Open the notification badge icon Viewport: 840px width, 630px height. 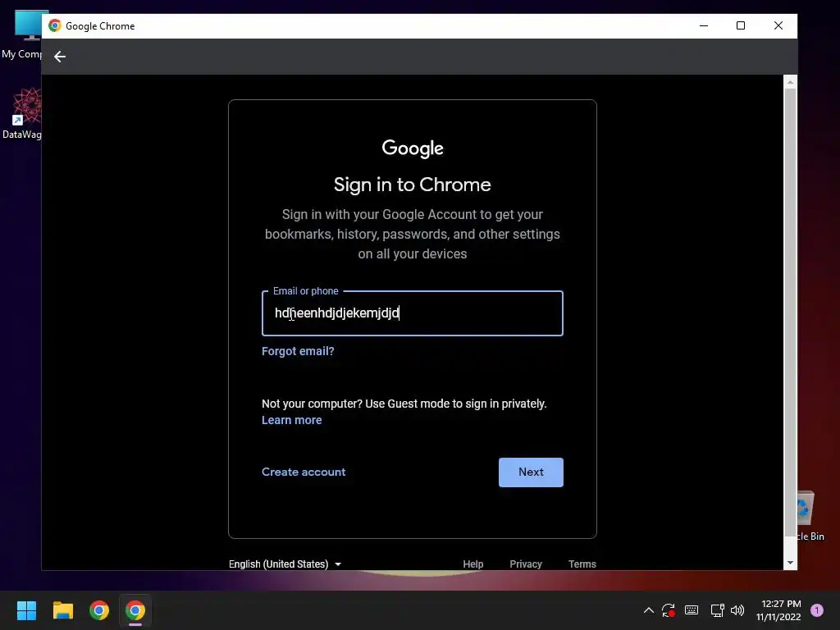tap(817, 610)
